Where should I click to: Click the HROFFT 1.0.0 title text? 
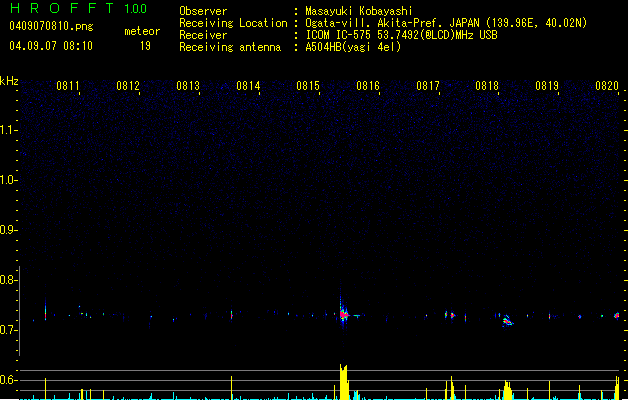click(79, 8)
